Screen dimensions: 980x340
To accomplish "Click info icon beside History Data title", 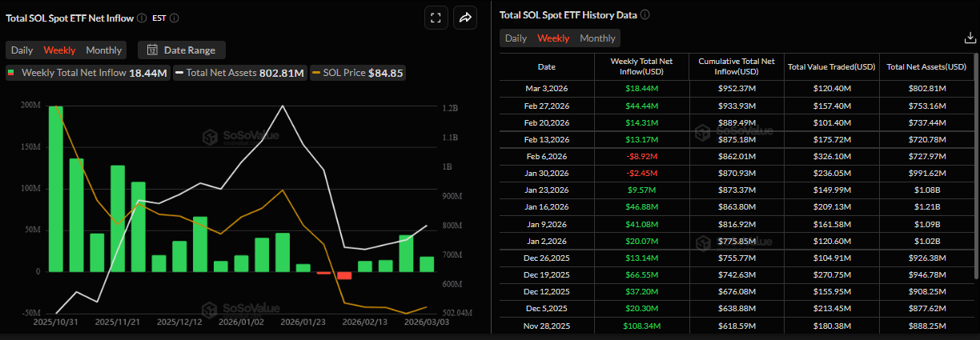I will (645, 14).
